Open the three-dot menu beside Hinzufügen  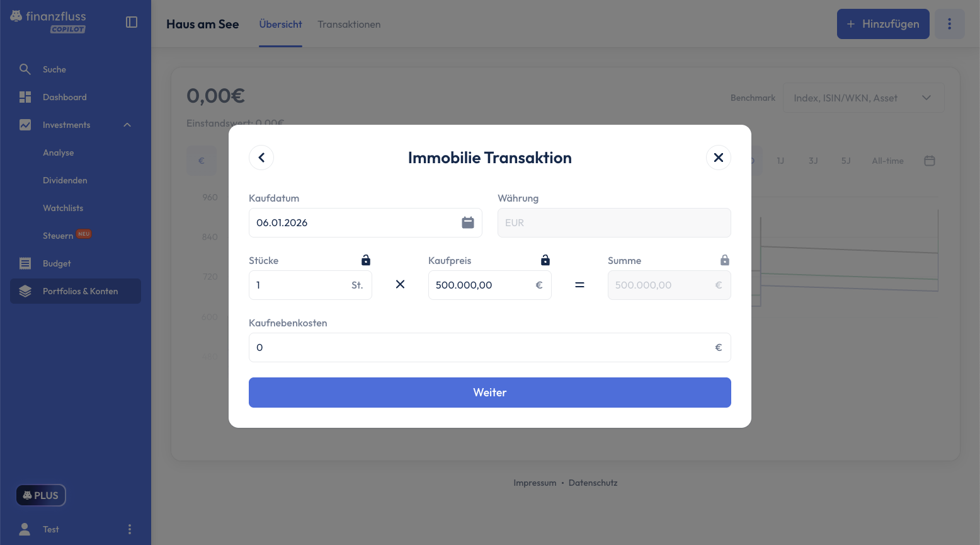[x=949, y=24]
